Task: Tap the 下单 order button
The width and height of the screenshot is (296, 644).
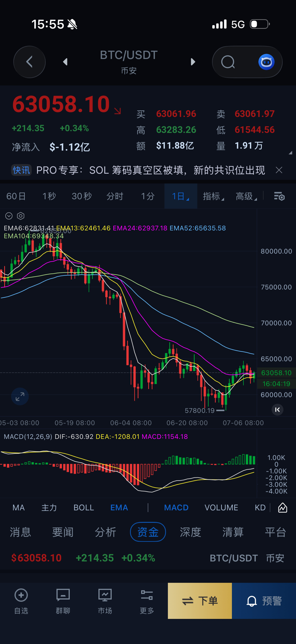Action: (200, 601)
